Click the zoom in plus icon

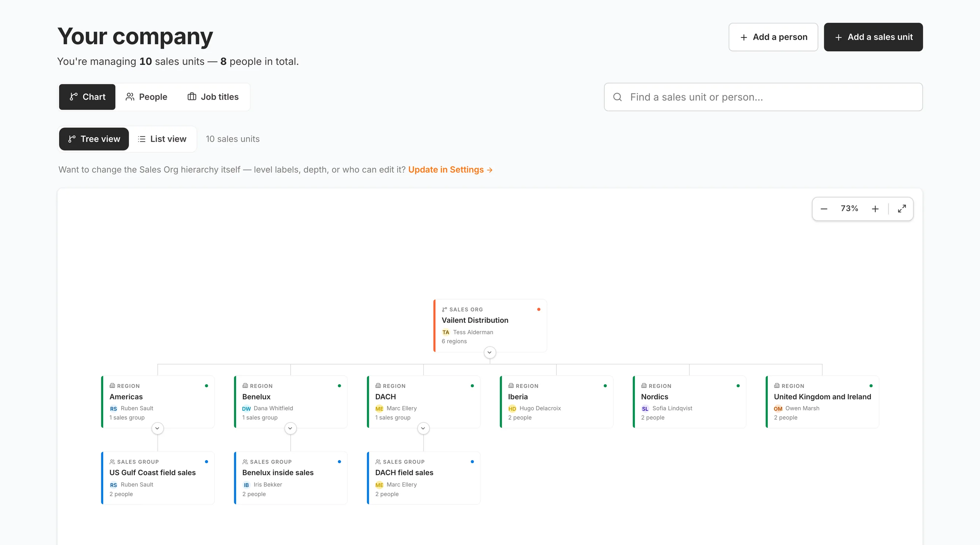[875, 209]
